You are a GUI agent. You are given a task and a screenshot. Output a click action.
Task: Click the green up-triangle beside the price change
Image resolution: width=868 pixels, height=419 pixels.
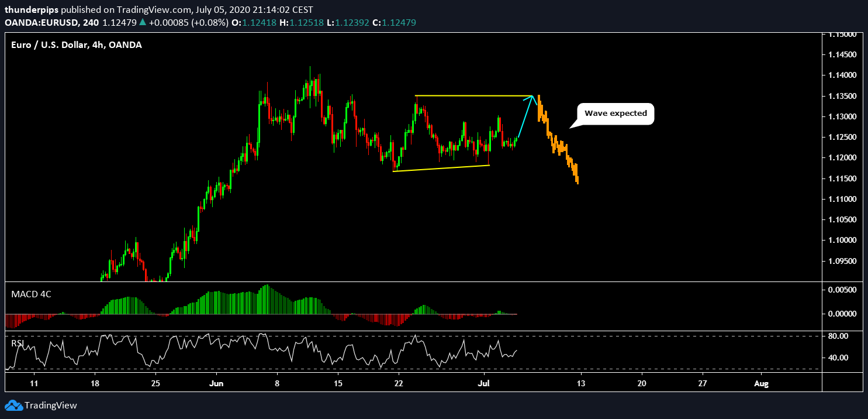click(142, 23)
